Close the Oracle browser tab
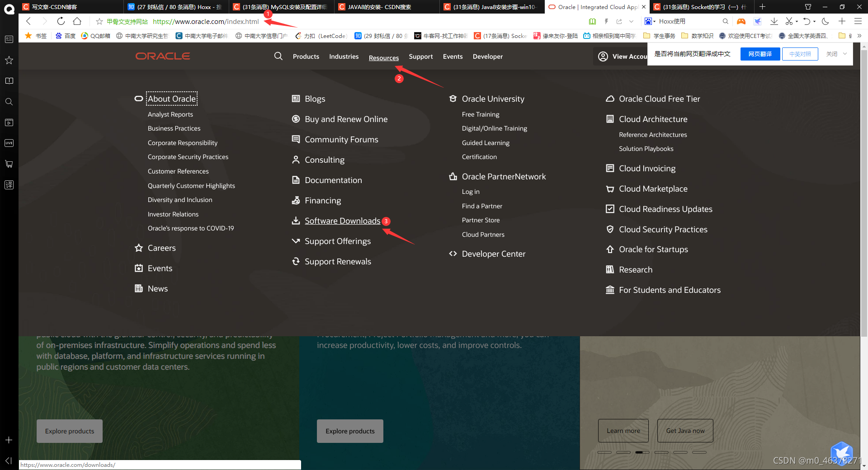 [x=644, y=7]
